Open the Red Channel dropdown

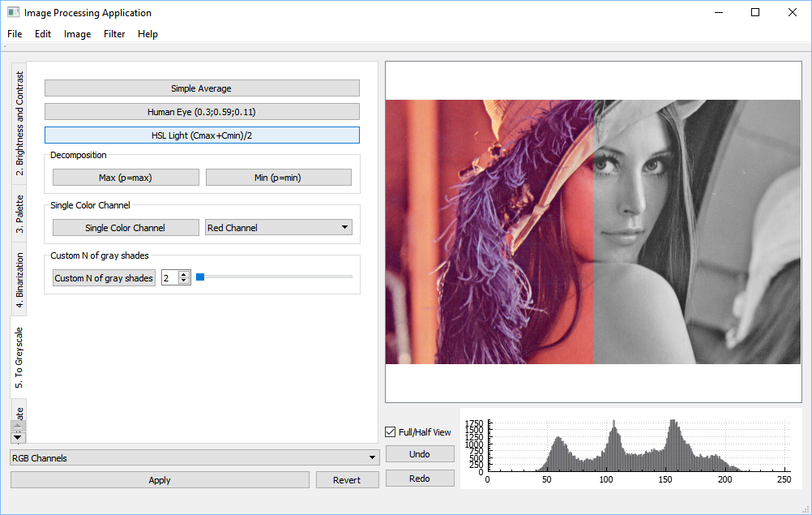[279, 227]
